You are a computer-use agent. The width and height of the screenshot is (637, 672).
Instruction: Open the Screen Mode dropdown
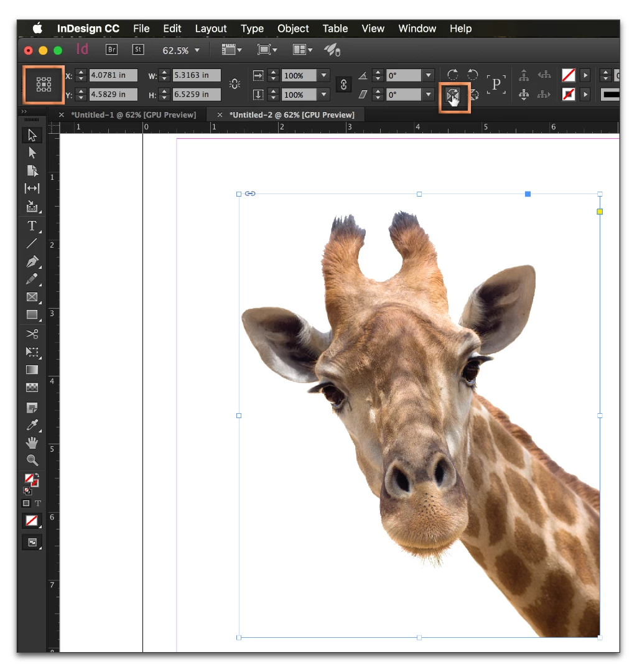click(x=267, y=50)
